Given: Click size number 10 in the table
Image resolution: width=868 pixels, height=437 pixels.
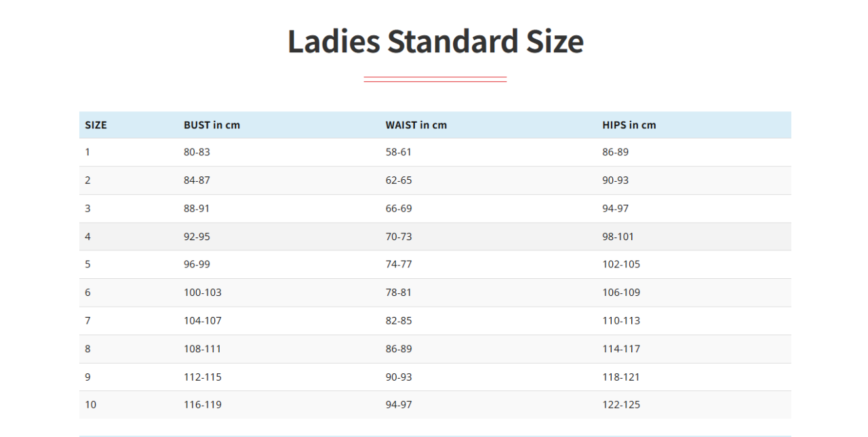Looking at the screenshot, I should tap(91, 404).
